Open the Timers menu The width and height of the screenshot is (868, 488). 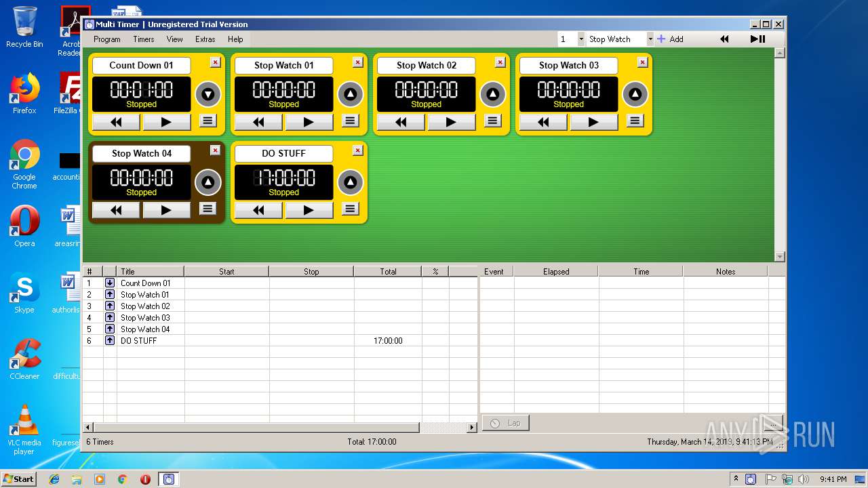coord(144,39)
